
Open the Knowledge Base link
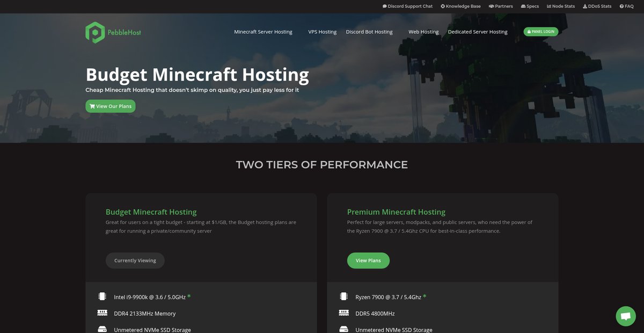pos(460,6)
